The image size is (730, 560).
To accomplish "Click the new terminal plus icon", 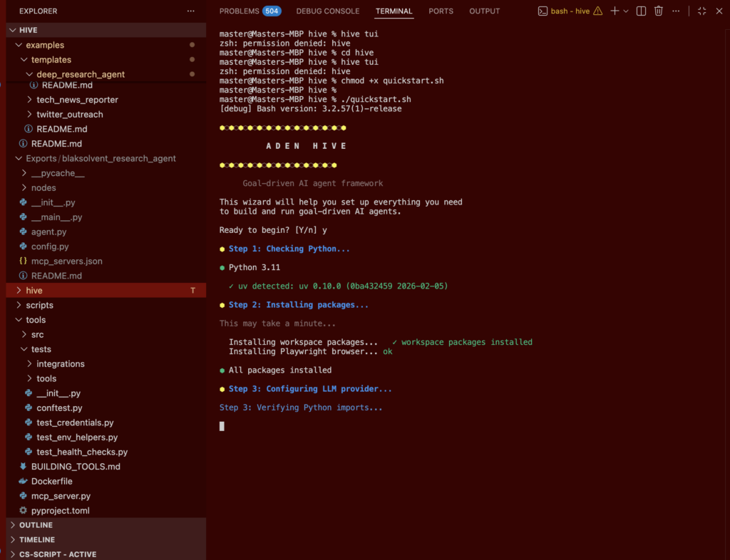I will coord(615,11).
